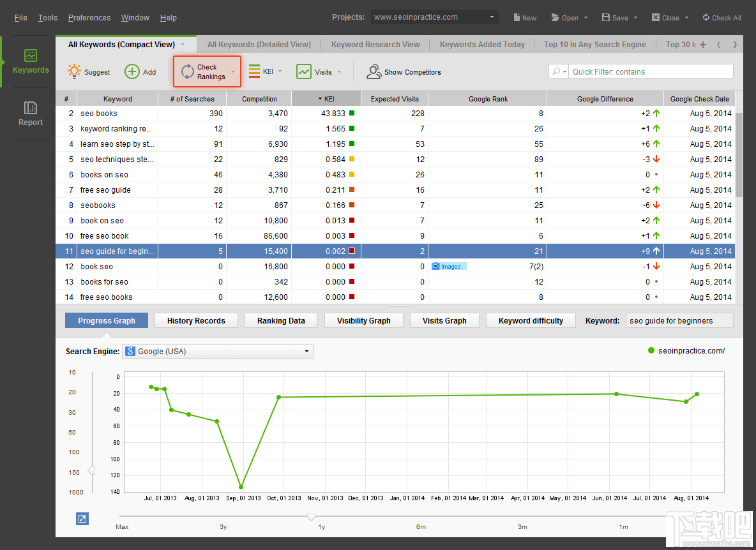Click the New project icon
Screen dimensions: 756x550
coord(525,17)
